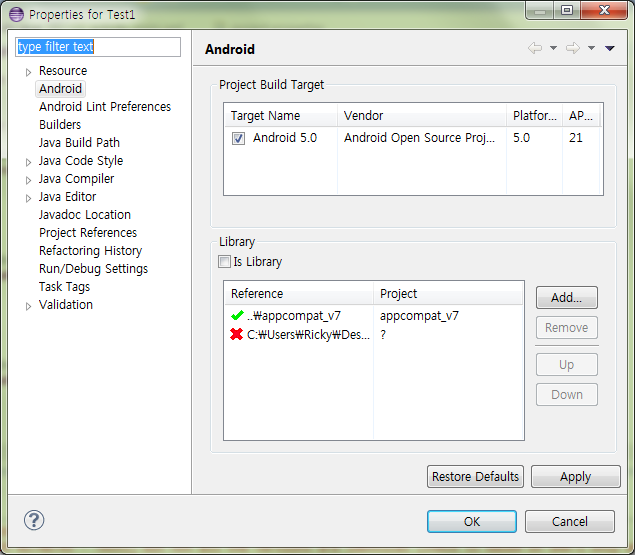Viewport: 635px width, 555px height.
Task: Open the forward history dropdown arrow
Action: [591, 48]
